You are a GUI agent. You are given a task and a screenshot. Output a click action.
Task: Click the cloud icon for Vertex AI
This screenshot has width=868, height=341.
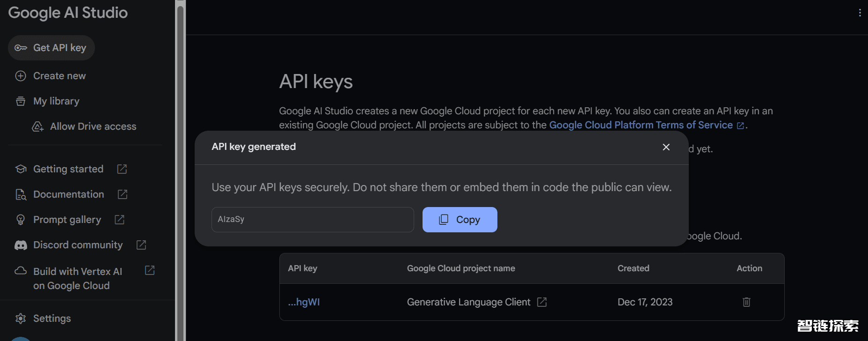tap(21, 271)
